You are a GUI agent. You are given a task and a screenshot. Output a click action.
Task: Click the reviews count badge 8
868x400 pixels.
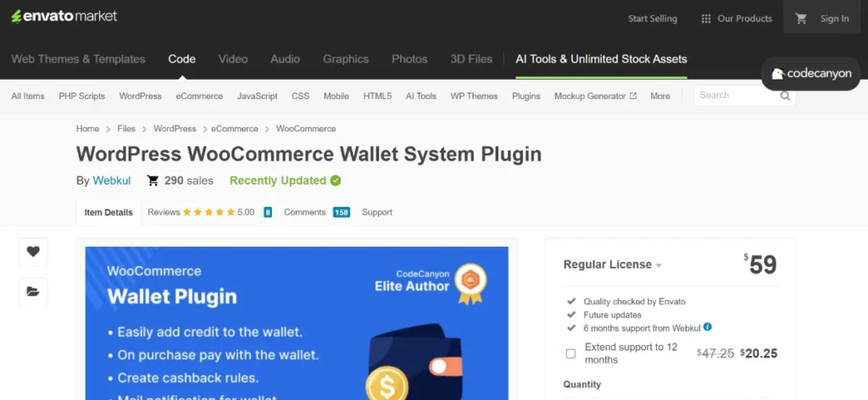coord(268,212)
